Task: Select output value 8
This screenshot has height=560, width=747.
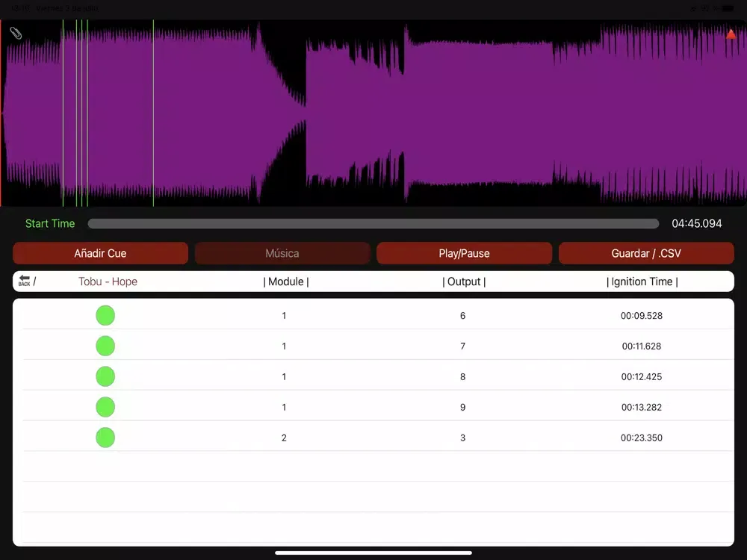Action: coord(462,376)
